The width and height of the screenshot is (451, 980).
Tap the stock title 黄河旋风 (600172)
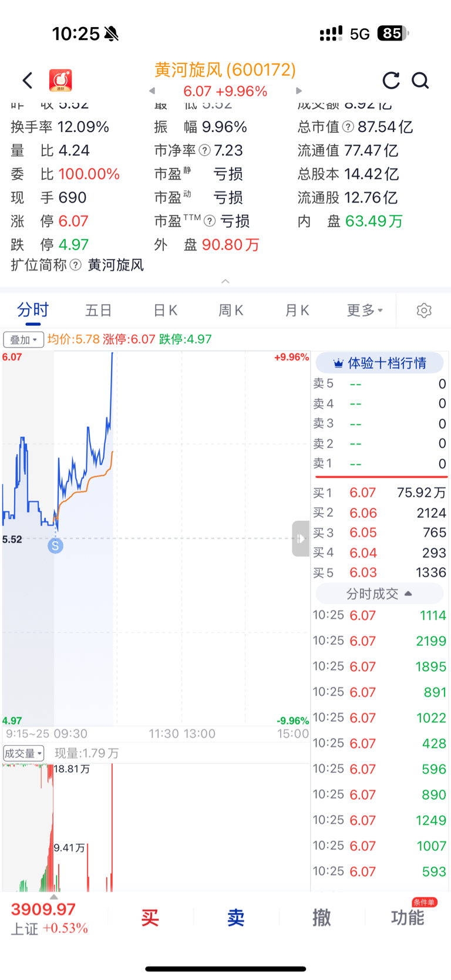225,70
